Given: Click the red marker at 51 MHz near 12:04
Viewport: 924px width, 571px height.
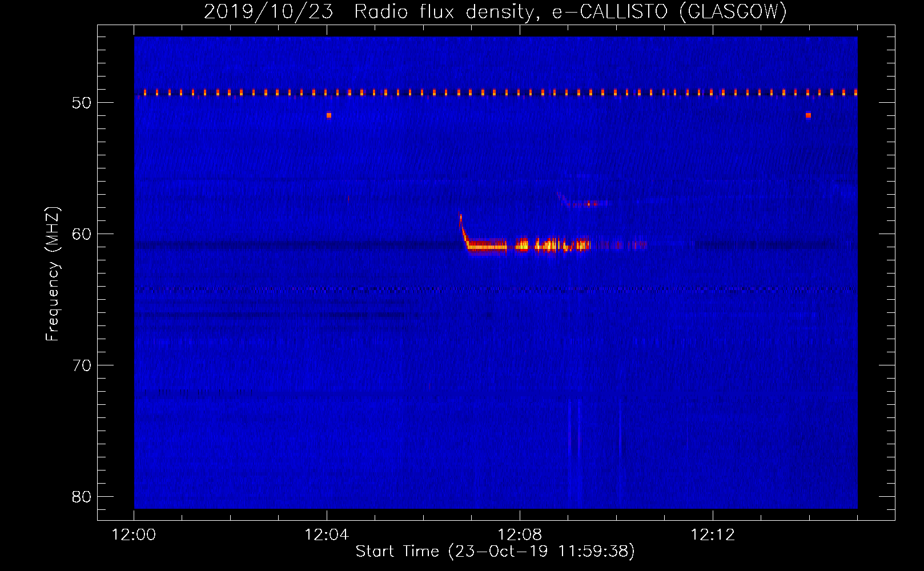Looking at the screenshot, I should pyautogui.click(x=328, y=115).
